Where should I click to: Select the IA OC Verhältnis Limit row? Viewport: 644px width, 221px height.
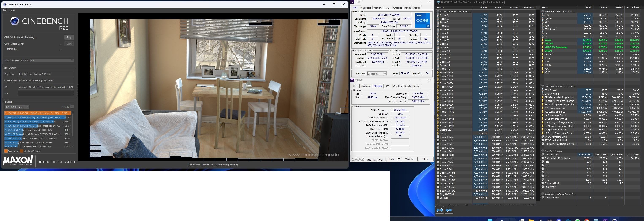(x=591, y=137)
